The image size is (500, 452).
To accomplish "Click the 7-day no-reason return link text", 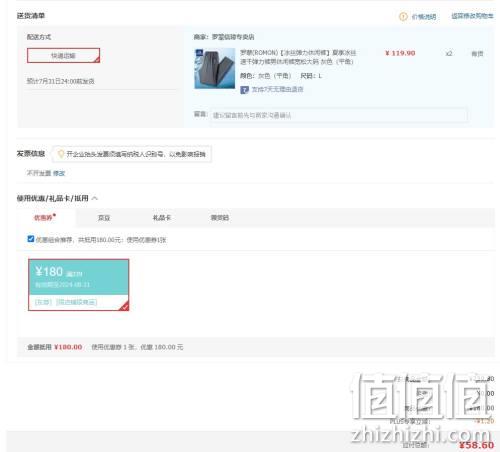I will point(277,89).
